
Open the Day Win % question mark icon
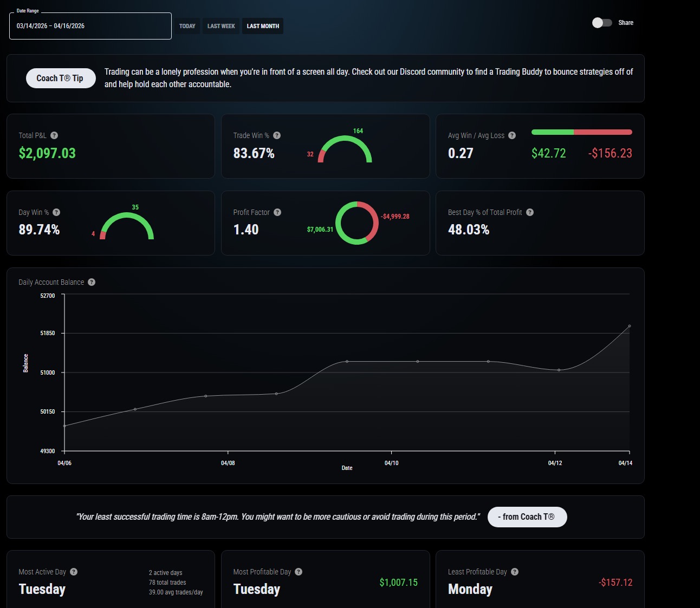point(56,212)
